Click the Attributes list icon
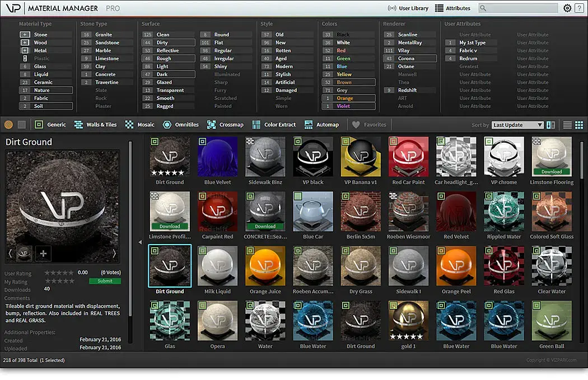588x380 pixels. click(x=439, y=8)
